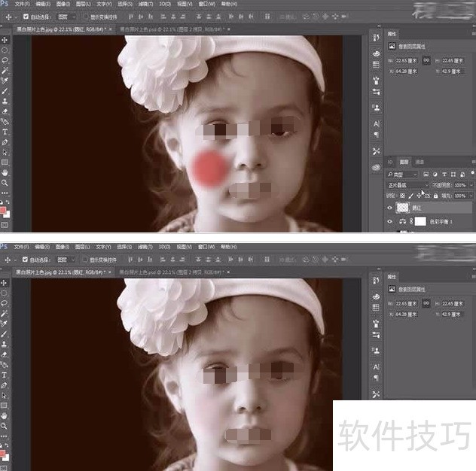Open 图层 auto-select dropdown in upper options bar
The image size is (476, 471).
coord(66,17)
